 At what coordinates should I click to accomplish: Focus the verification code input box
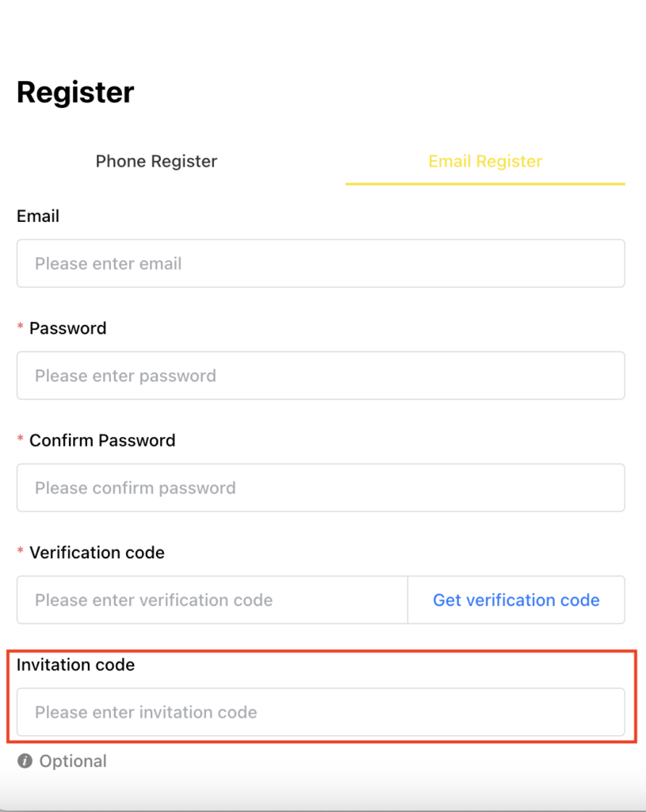tap(212, 600)
